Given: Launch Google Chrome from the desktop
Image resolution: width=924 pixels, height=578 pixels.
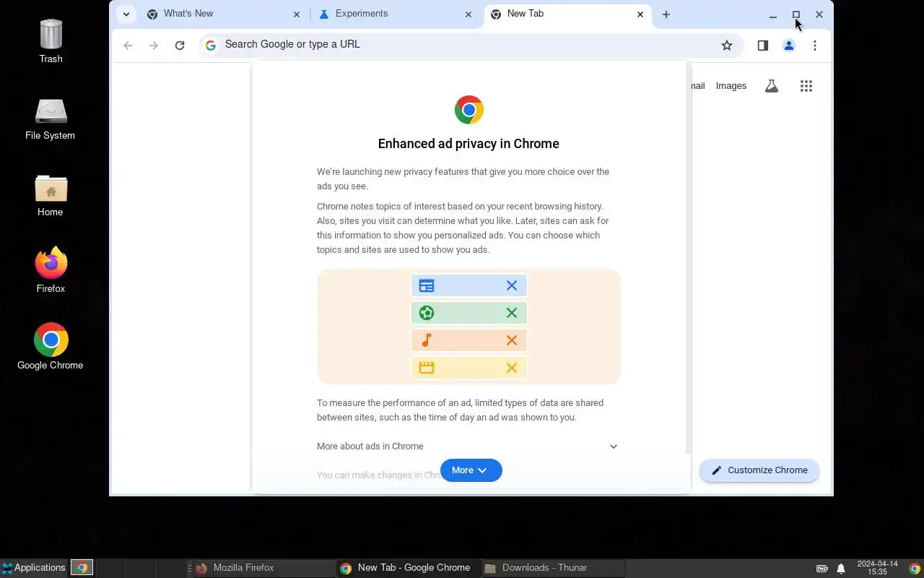Looking at the screenshot, I should click(51, 347).
